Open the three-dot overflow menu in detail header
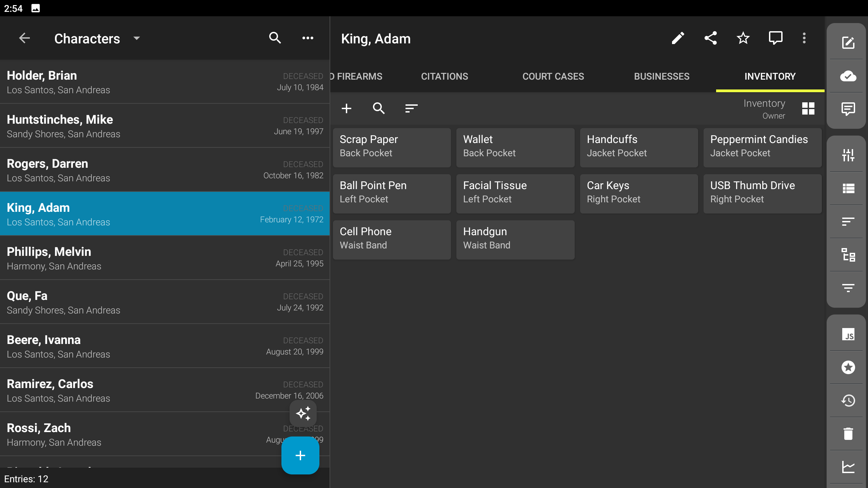 [804, 38]
